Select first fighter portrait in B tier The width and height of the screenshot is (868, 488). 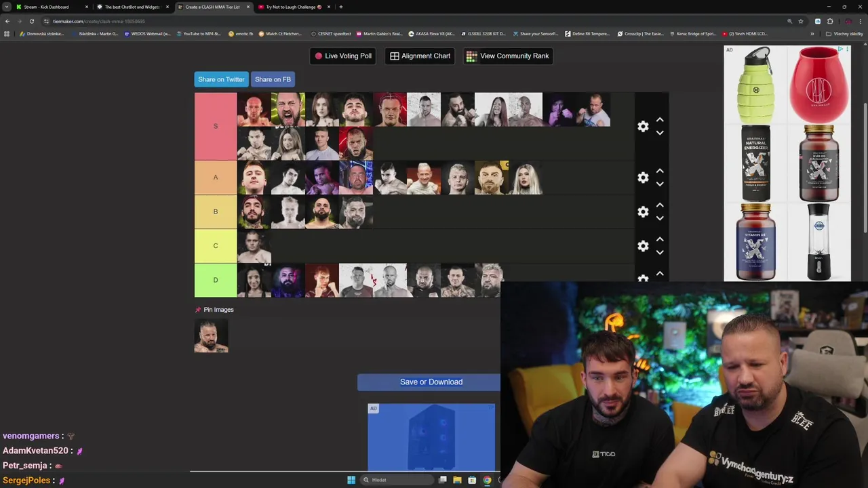[x=254, y=211]
